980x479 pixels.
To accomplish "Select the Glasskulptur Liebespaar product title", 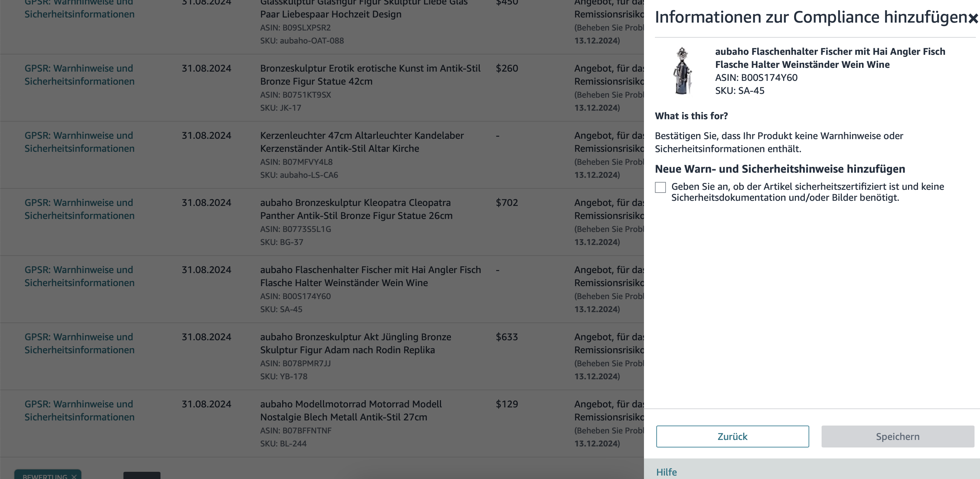I will [364, 8].
